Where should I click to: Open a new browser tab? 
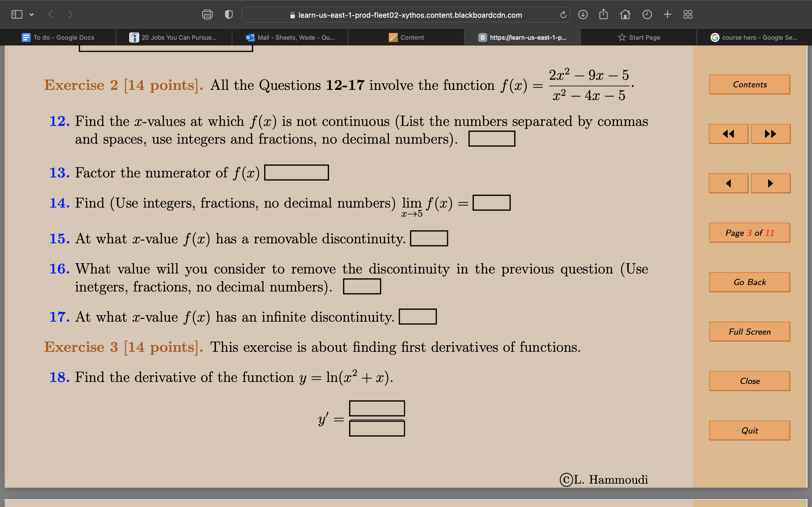coord(667,14)
